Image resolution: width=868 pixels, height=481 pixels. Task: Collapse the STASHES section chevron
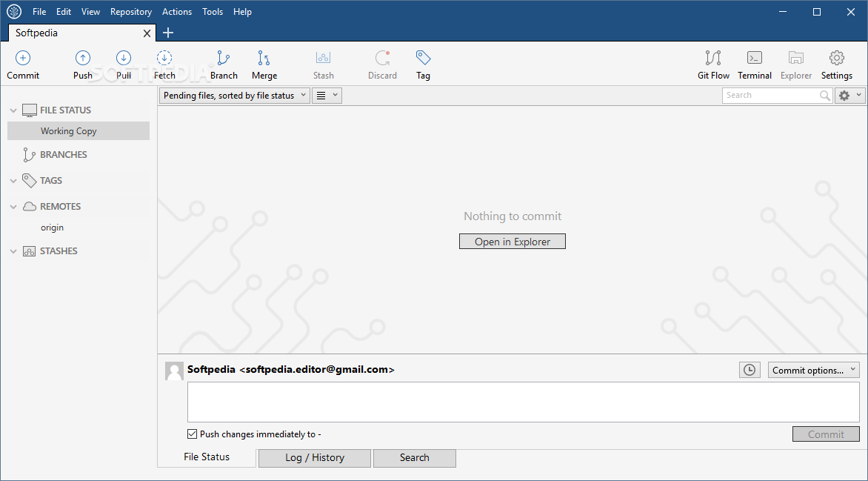coord(13,251)
